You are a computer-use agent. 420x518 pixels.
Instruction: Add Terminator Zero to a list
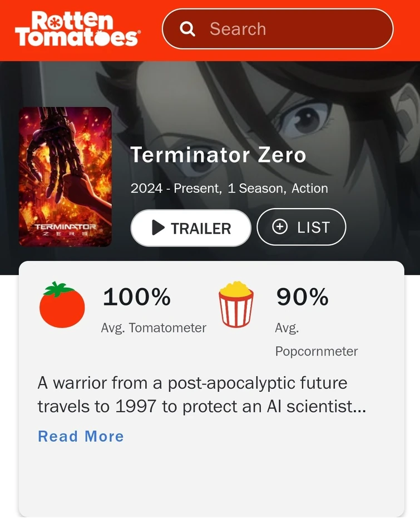(x=301, y=227)
